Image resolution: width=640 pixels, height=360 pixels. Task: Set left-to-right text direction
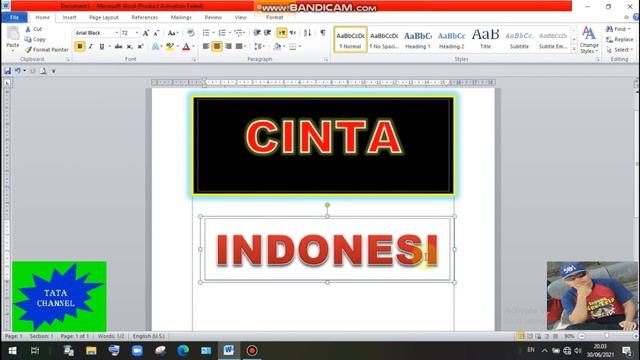[x=282, y=33]
